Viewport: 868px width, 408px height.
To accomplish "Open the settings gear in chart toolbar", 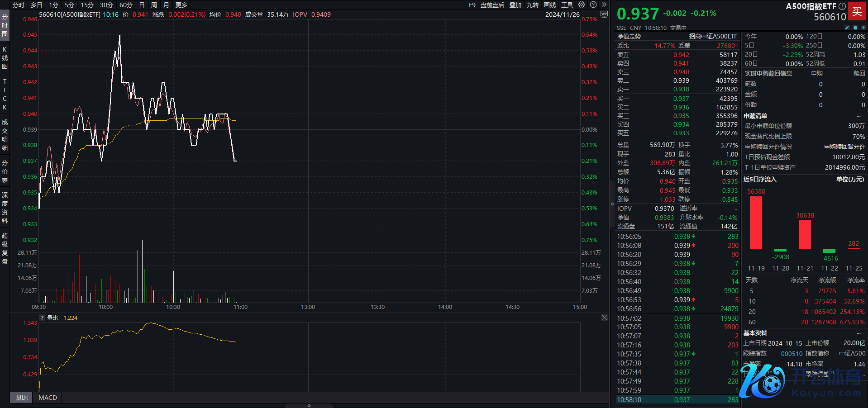I will 582,5.
